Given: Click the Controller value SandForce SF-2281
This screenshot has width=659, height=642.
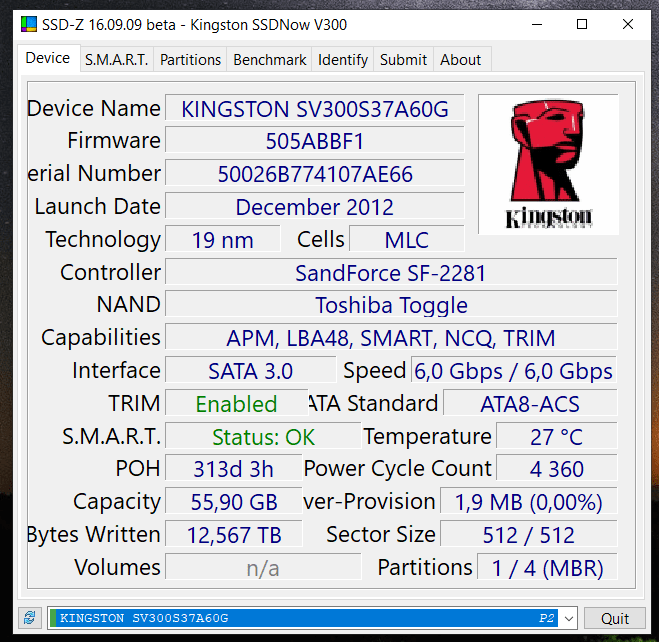Looking at the screenshot, I should coord(391,273).
